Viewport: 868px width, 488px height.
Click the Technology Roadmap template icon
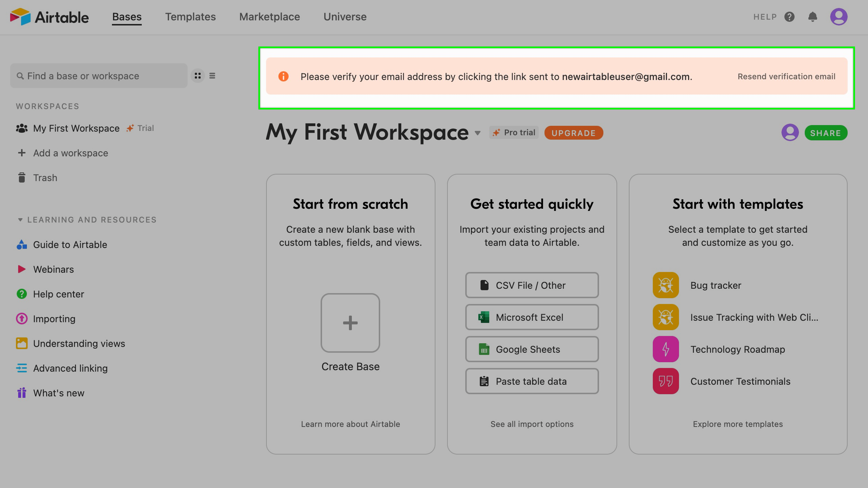click(666, 349)
